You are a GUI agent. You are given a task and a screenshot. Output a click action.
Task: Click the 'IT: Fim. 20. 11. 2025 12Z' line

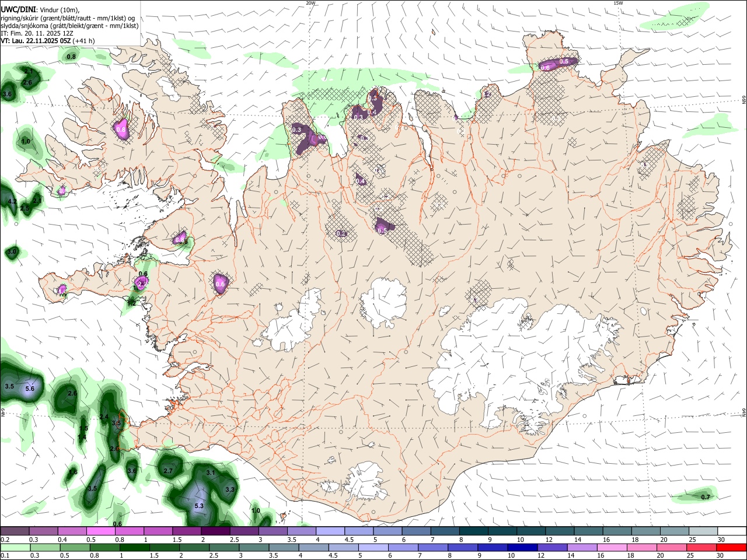coord(37,33)
